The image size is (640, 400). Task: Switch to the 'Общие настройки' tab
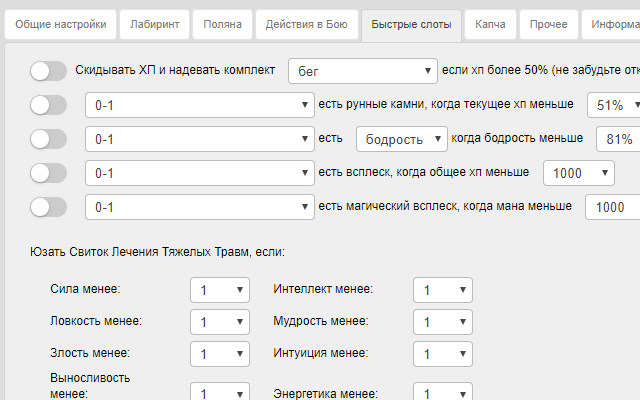(x=59, y=25)
